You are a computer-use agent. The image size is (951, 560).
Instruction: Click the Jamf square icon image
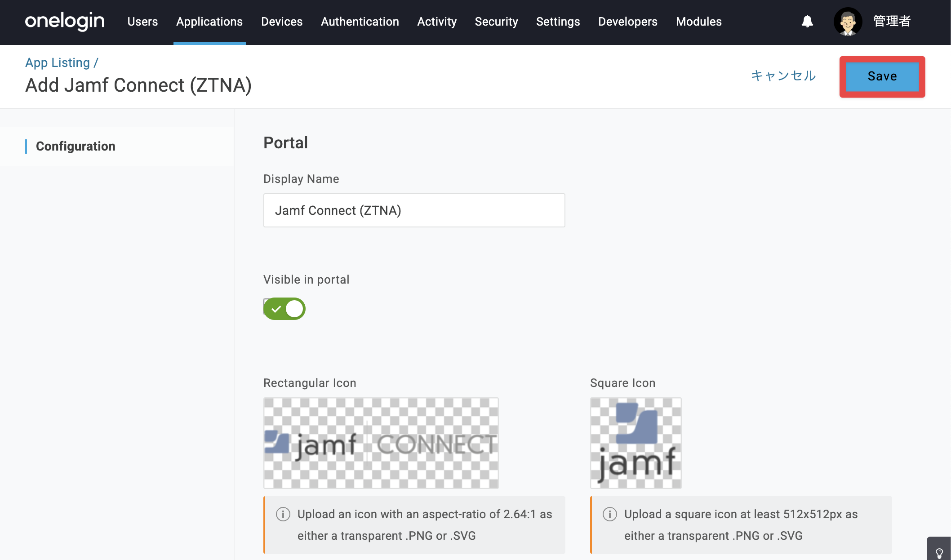pos(636,443)
